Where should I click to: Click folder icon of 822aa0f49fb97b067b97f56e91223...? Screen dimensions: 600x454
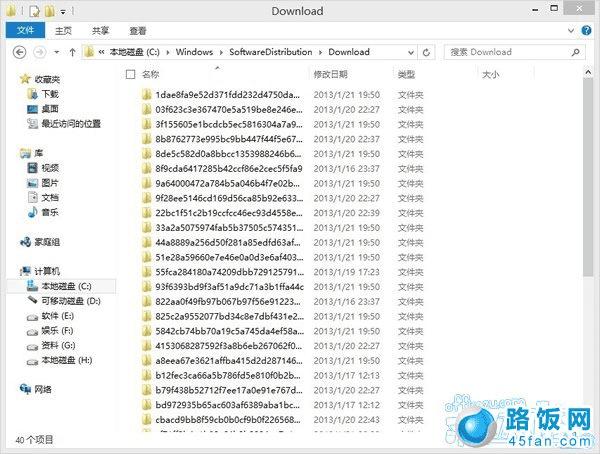click(146, 302)
